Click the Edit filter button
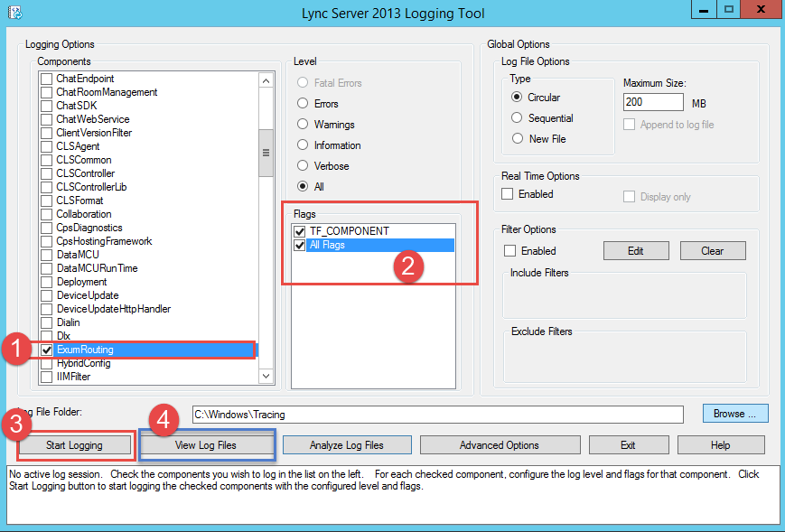785x532 pixels. tap(636, 251)
